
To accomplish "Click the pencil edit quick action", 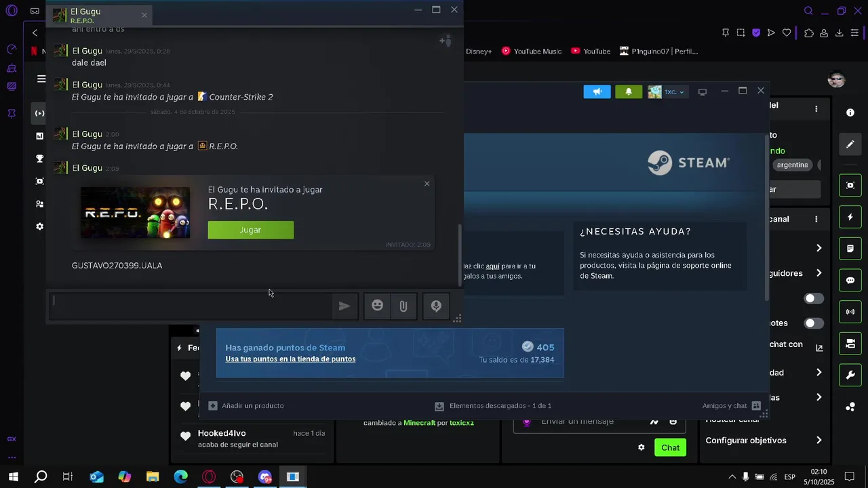I will click(x=850, y=144).
